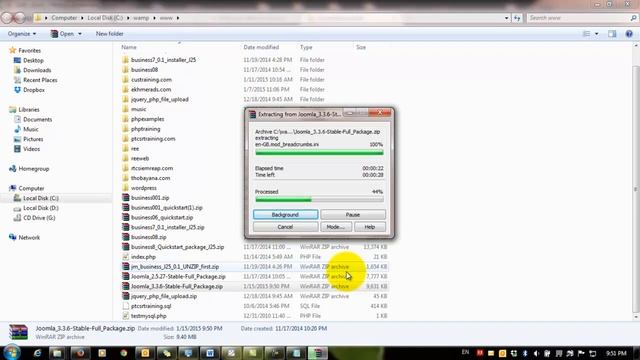640x360 pixels.
Task: Open the Organize menu
Action: 22,34
